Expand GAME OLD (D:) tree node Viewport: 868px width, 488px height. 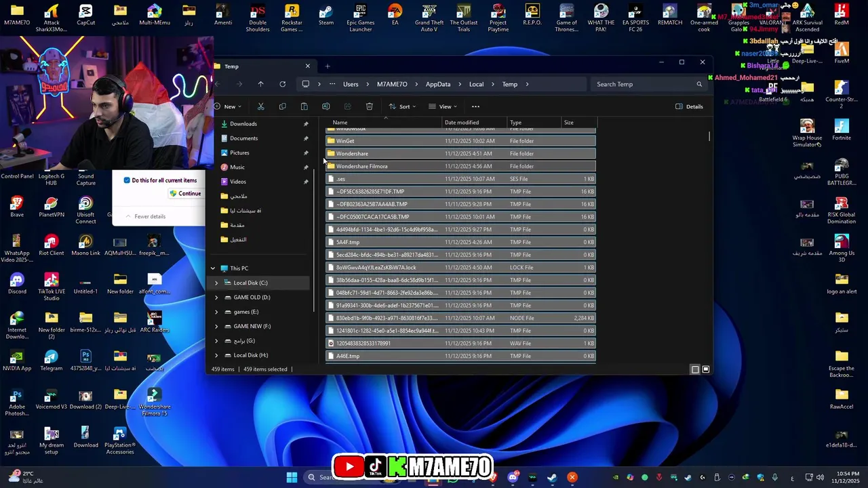coord(216,298)
